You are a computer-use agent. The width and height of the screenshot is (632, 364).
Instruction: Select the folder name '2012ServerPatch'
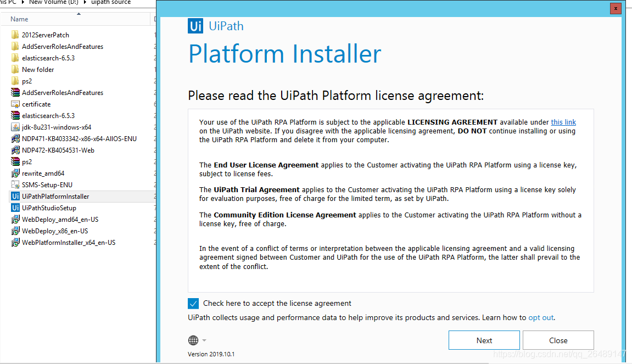click(46, 35)
